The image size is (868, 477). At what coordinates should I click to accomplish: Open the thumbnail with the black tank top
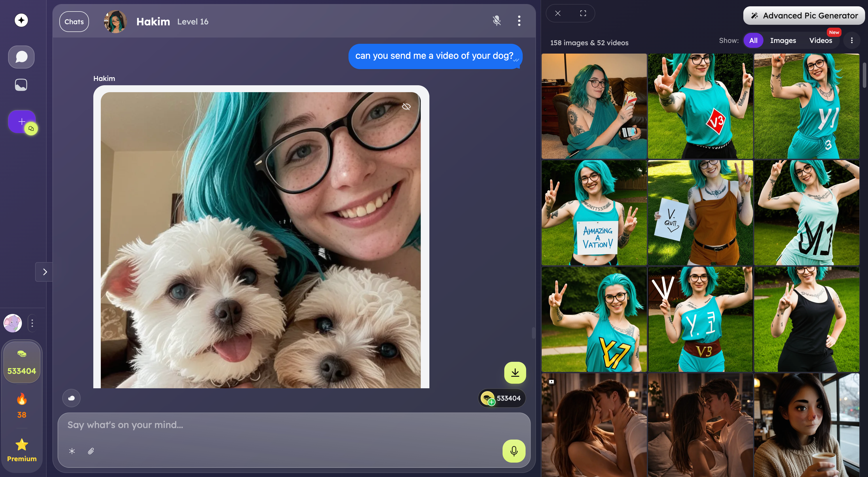point(807,319)
